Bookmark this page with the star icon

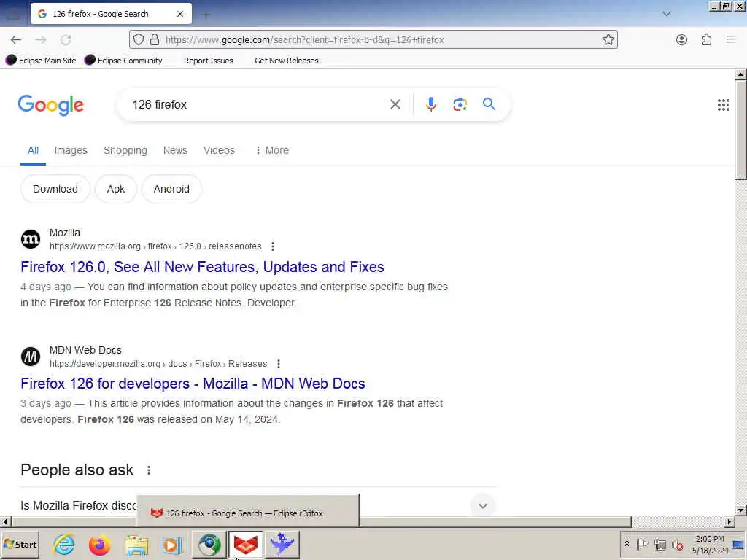point(608,39)
